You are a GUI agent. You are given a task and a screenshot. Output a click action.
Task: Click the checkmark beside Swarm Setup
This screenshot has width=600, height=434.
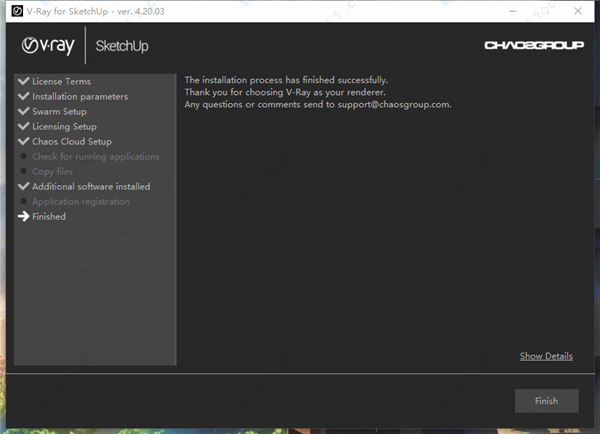point(24,112)
